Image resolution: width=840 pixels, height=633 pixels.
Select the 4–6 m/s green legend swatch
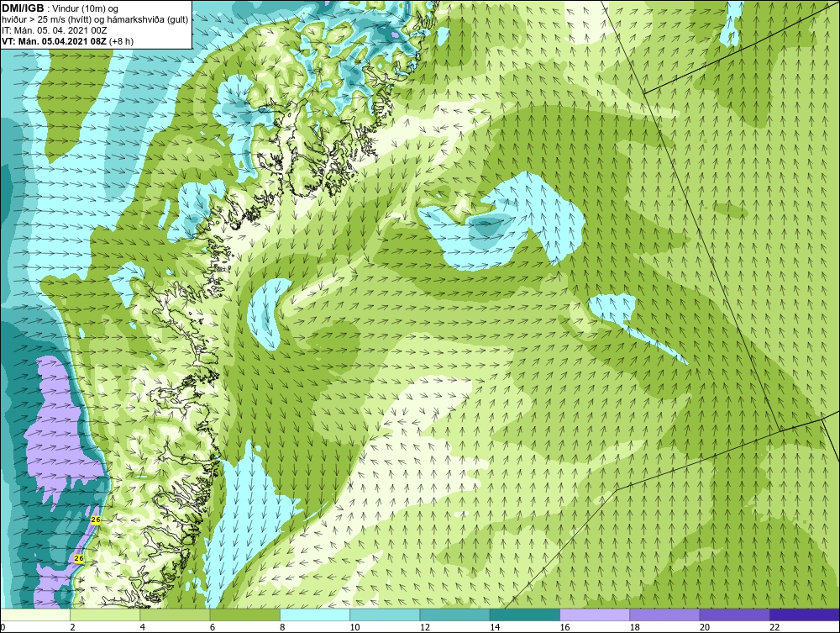(176, 615)
